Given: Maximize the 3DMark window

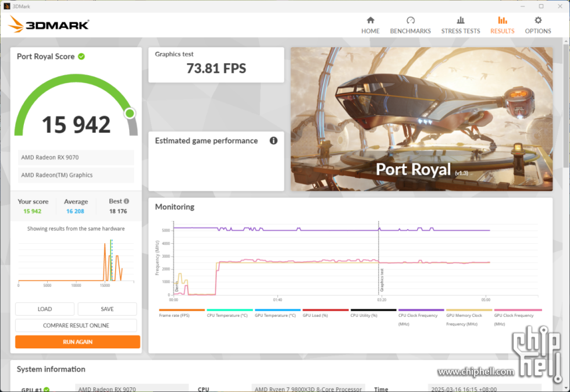Looking at the screenshot, I should click(541, 6).
